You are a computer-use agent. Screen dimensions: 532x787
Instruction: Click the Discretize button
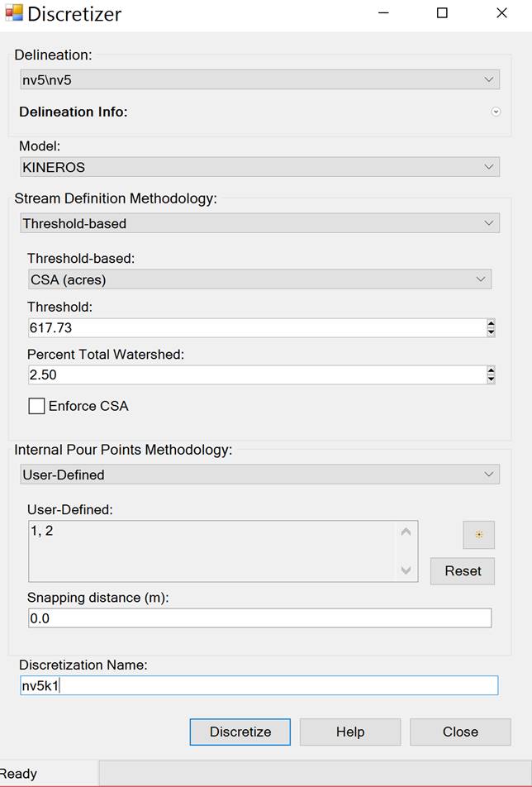coord(240,732)
